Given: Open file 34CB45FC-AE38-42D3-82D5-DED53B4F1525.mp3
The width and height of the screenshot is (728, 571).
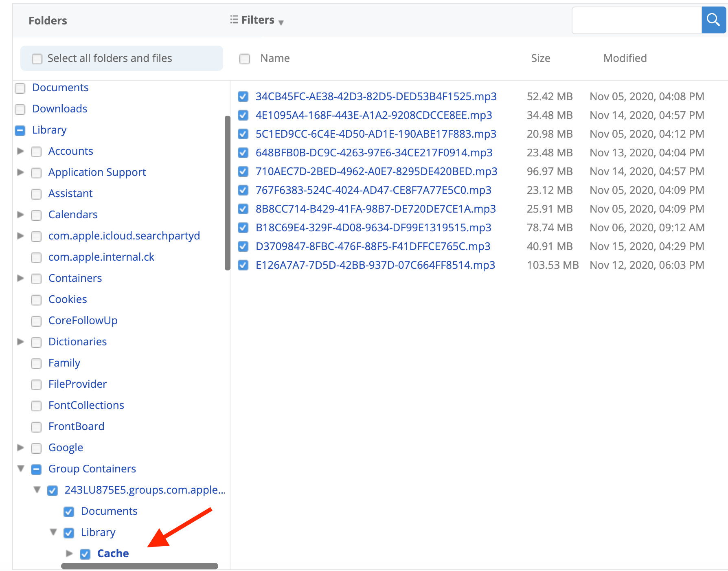Looking at the screenshot, I should click(376, 97).
